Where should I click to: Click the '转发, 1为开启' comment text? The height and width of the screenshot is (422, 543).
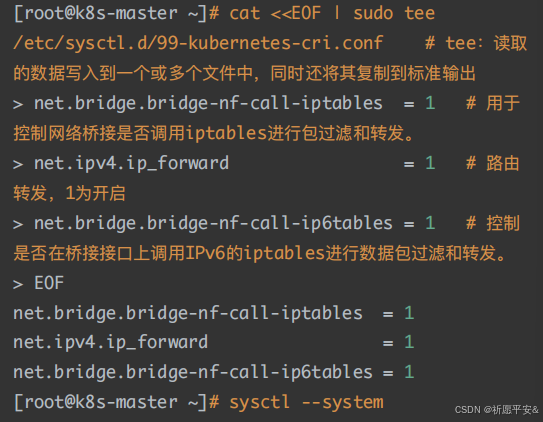pos(69,193)
